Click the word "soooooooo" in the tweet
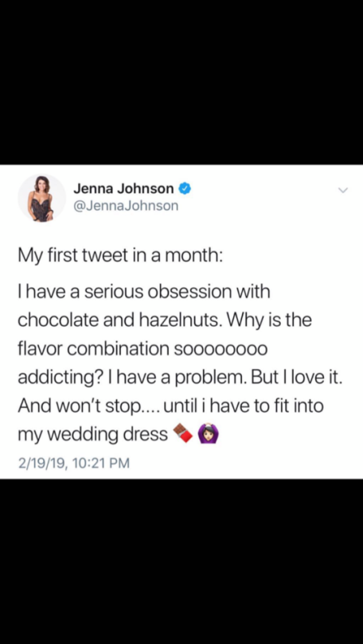The image size is (363, 644). tap(221, 348)
